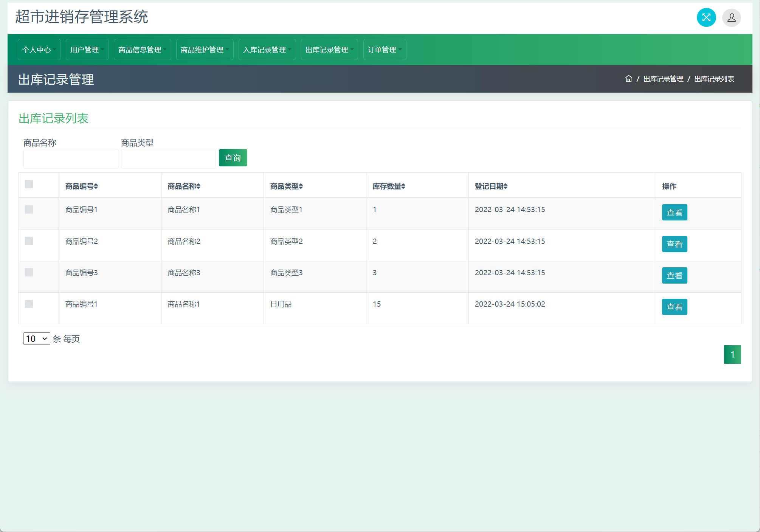Click 查看 button for 商品编号3 row

674,275
